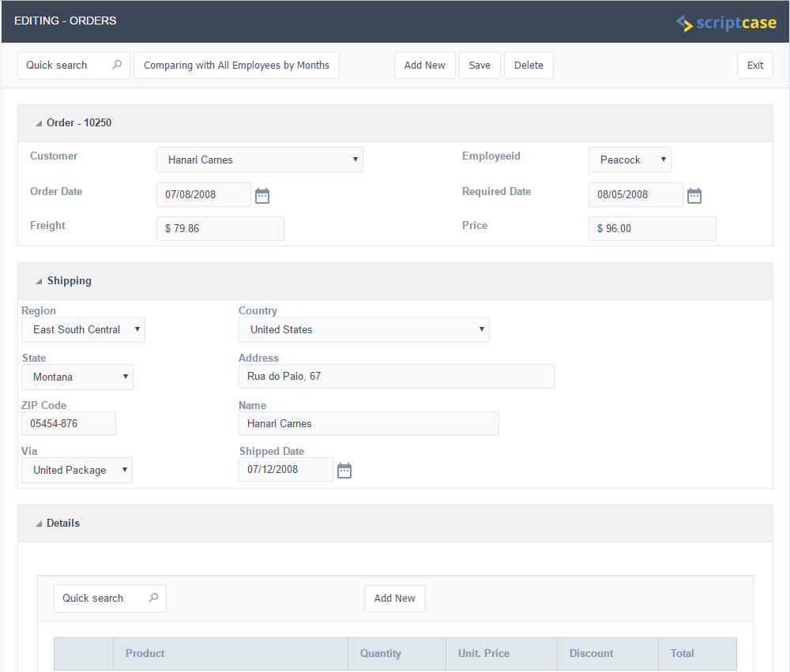790x672 pixels.
Task: Click the Name field Hanari Carnes
Action: pyautogui.click(x=369, y=423)
